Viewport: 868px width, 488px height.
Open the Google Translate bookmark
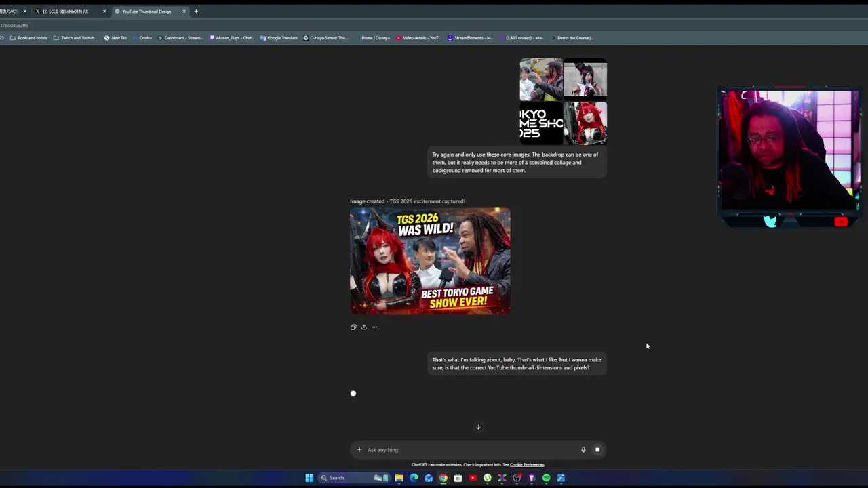279,38
